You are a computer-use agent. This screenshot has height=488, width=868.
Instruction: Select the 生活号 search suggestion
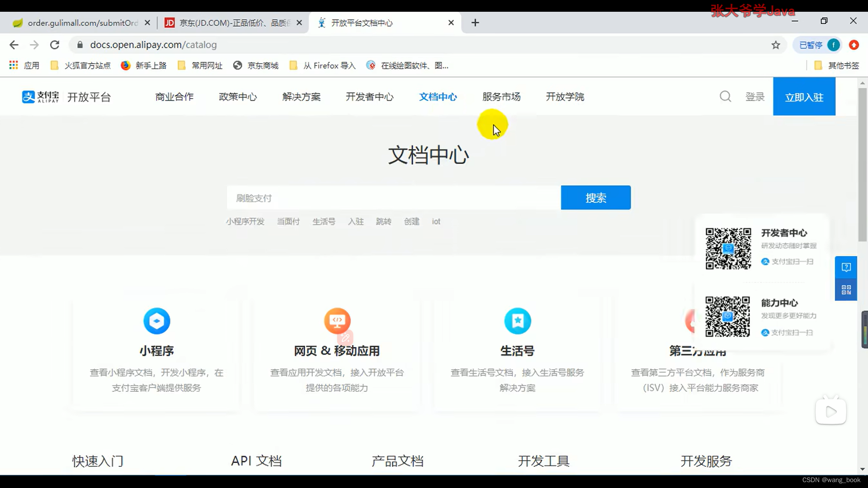pyautogui.click(x=324, y=221)
